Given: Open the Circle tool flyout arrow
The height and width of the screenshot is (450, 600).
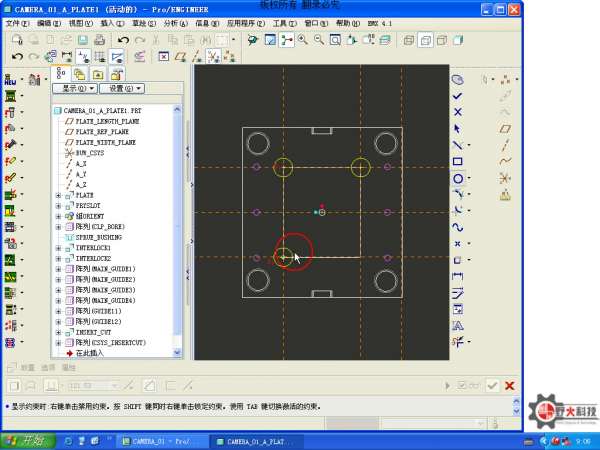Looking at the screenshot, I should click(x=469, y=178).
